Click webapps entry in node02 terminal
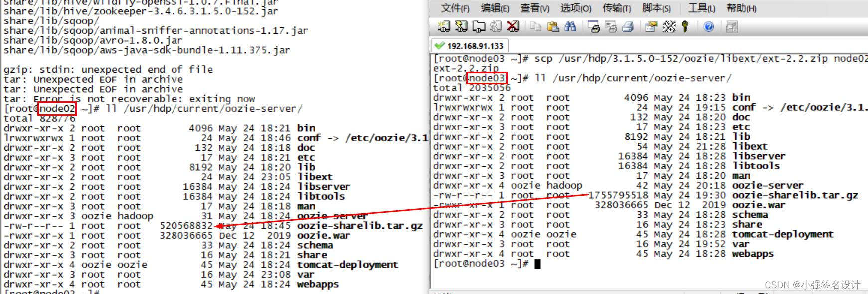The image size is (868, 294). [318, 284]
